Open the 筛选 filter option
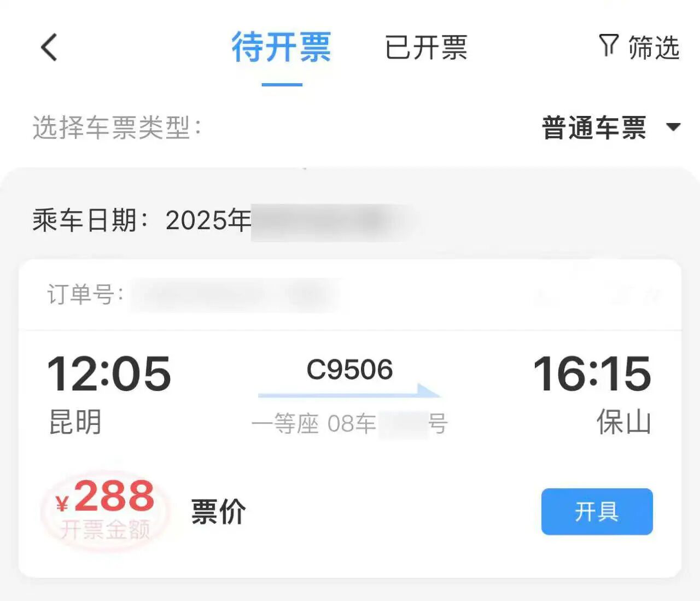This screenshot has width=700, height=601. pyautogui.click(x=639, y=46)
